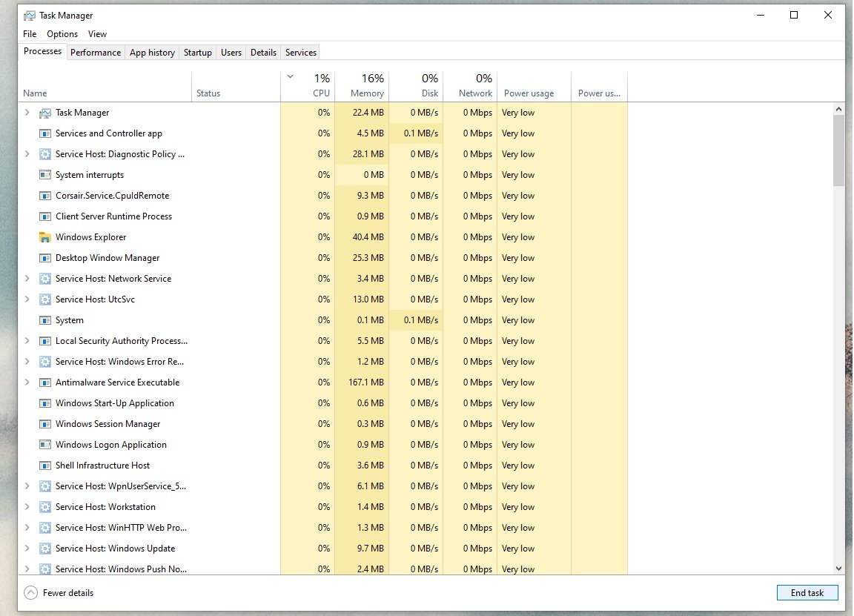
Task: Open the Options menu
Action: click(x=62, y=34)
